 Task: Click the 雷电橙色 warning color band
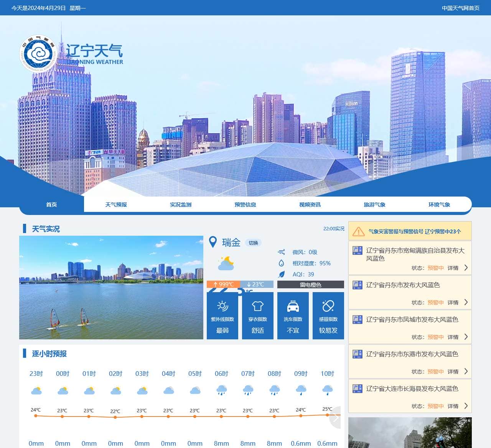click(310, 284)
